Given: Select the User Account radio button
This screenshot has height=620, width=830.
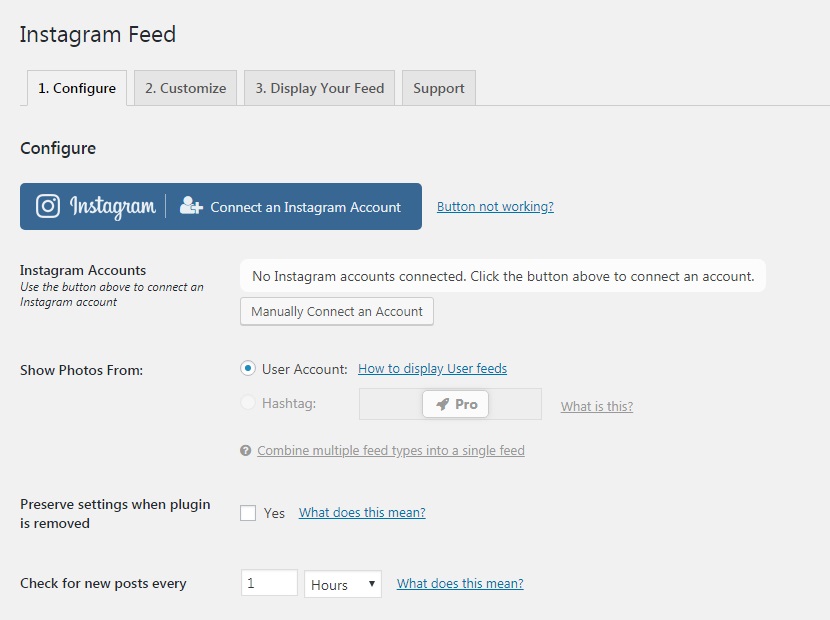Looking at the screenshot, I should [248, 369].
